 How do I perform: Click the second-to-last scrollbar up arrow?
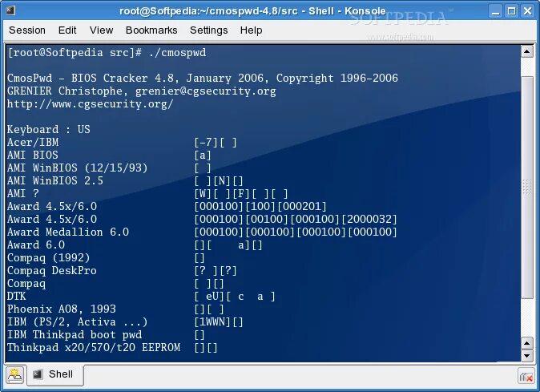click(527, 343)
